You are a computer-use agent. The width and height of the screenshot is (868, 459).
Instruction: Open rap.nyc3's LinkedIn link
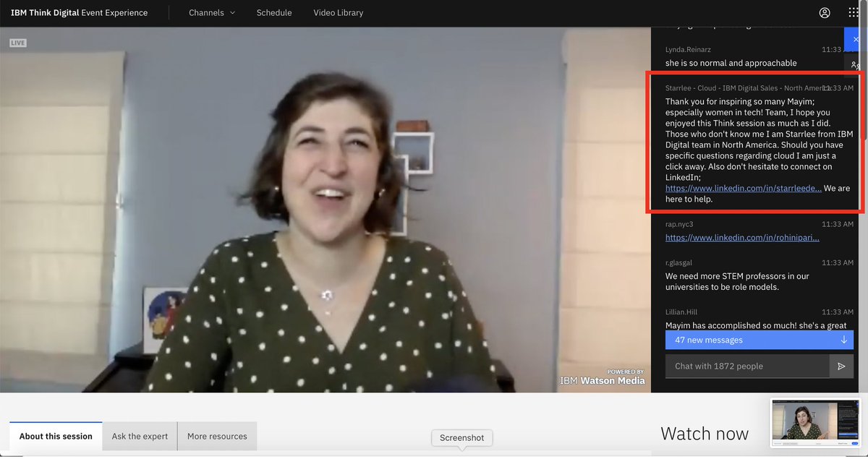[x=742, y=238]
